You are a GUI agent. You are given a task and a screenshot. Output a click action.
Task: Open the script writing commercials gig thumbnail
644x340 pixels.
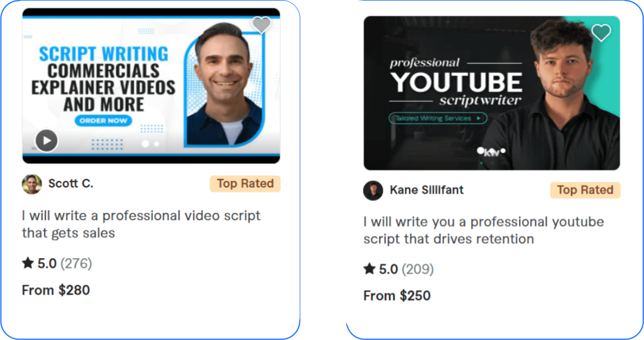(151, 86)
